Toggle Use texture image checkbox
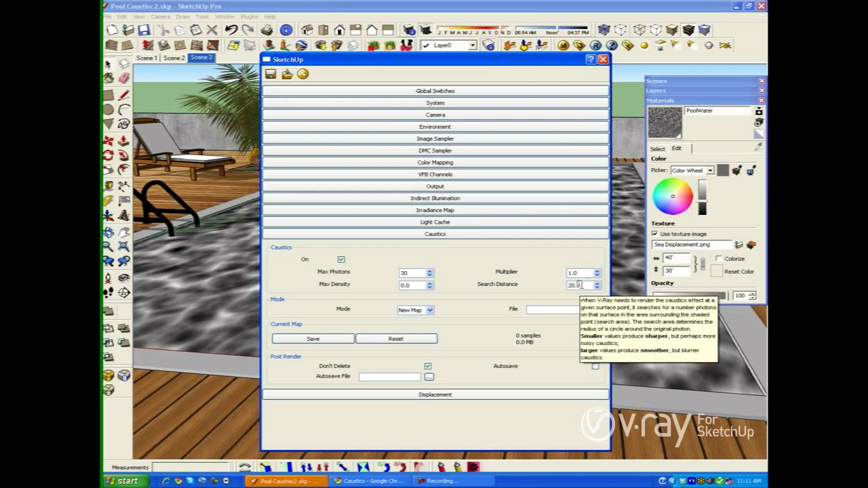The height and width of the screenshot is (488, 868). pyautogui.click(x=655, y=234)
